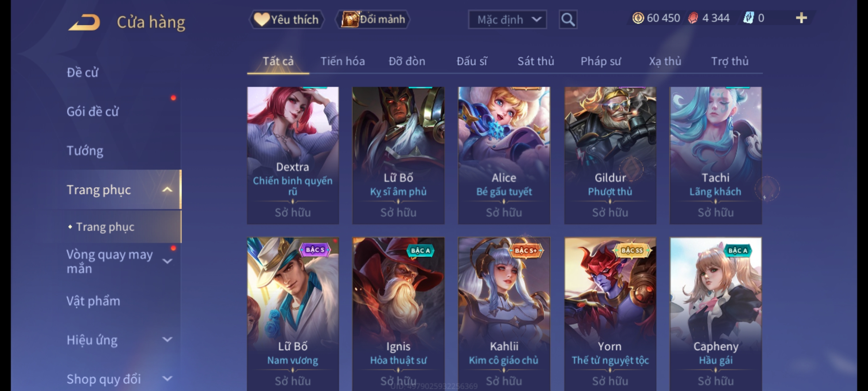The image size is (868, 391).
Task: Tap the plus icon to add currency
Action: coord(801,18)
